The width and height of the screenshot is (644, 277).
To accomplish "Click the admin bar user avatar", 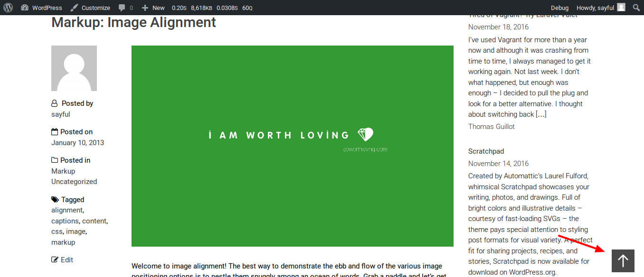I will click(x=621, y=8).
